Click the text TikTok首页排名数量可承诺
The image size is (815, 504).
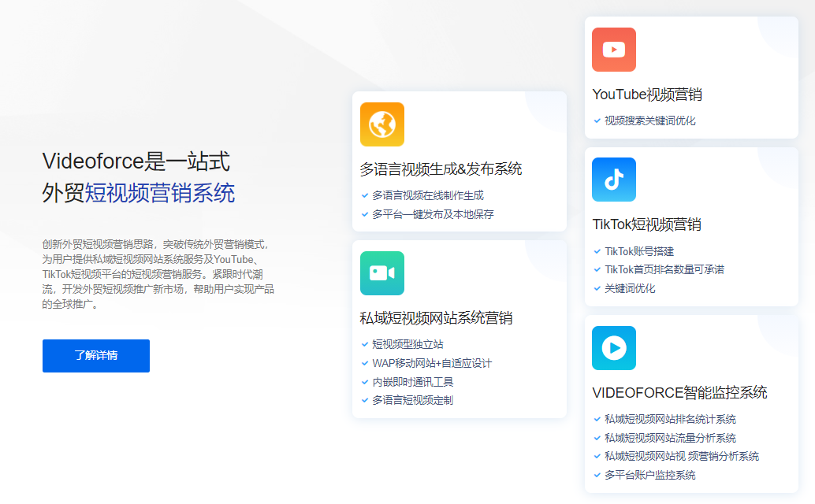click(x=664, y=269)
